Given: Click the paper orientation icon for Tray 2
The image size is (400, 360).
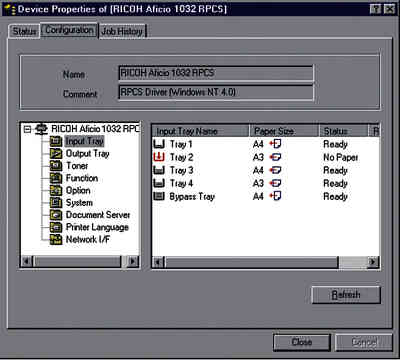Looking at the screenshot, I should click(x=275, y=157).
